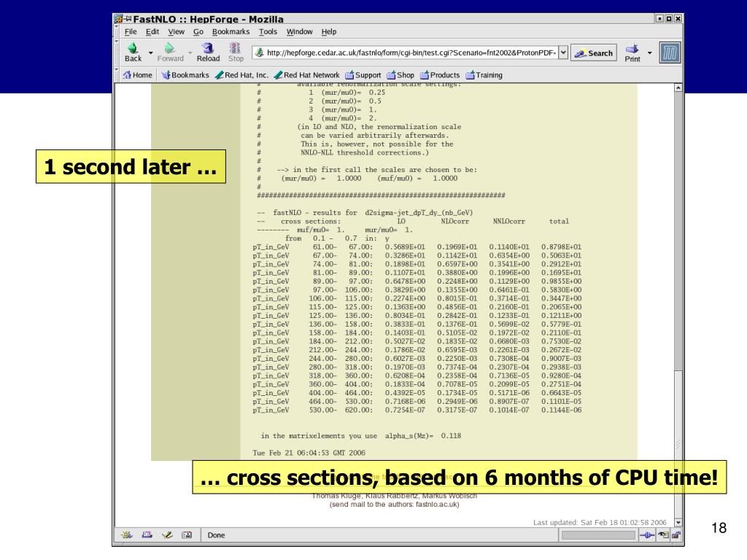Open Mail from the status bar icon
The width and height of the screenshot is (747, 560).
click(x=147, y=534)
